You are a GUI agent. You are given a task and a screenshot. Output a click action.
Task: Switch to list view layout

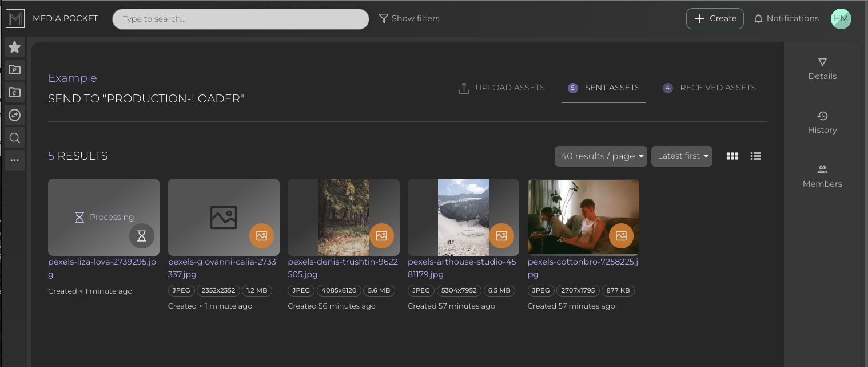[755, 156]
